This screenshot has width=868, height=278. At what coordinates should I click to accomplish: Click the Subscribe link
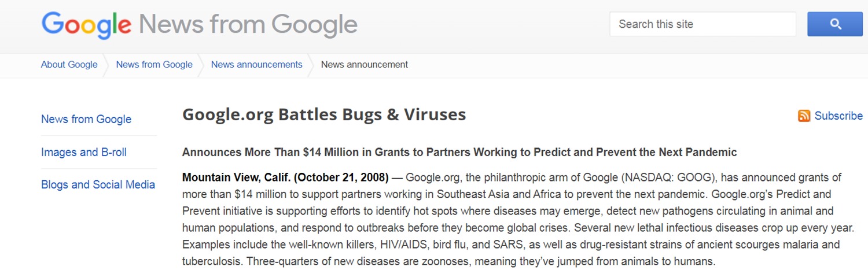(838, 116)
